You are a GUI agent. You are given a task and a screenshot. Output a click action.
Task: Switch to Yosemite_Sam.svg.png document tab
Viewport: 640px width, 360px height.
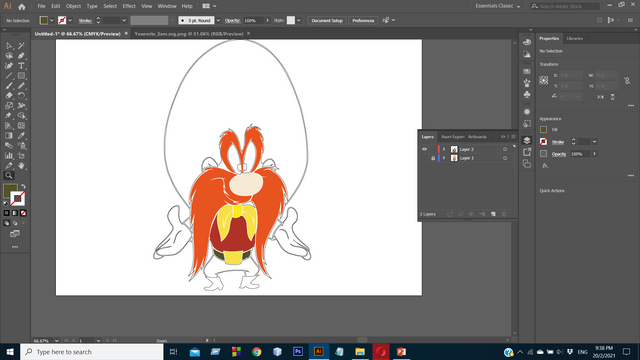pyautogui.click(x=189, y=34)
